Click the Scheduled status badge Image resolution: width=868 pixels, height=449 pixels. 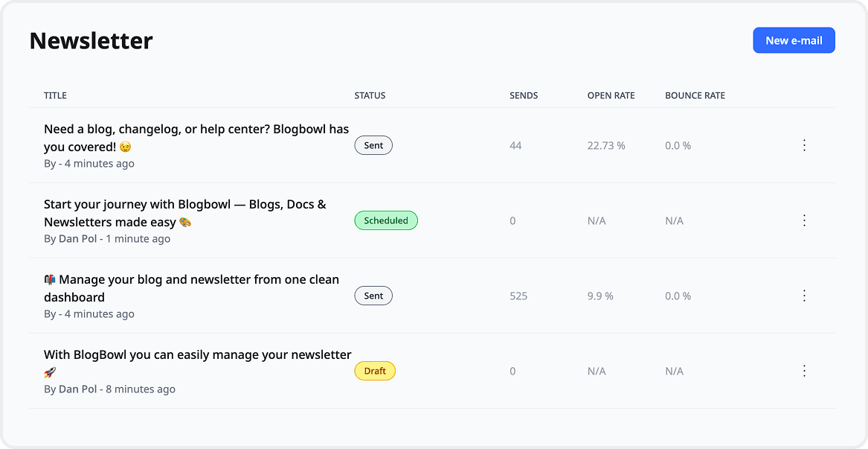point(386,220)
